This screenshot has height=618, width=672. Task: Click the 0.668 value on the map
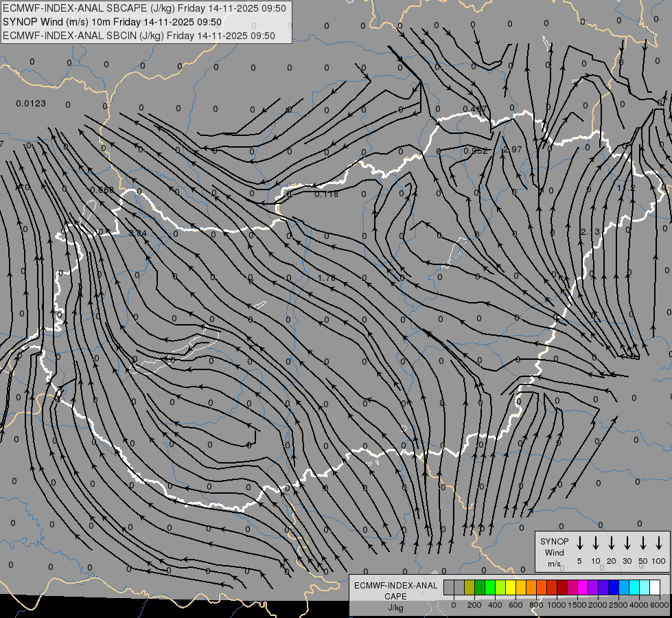coord(102,190)
